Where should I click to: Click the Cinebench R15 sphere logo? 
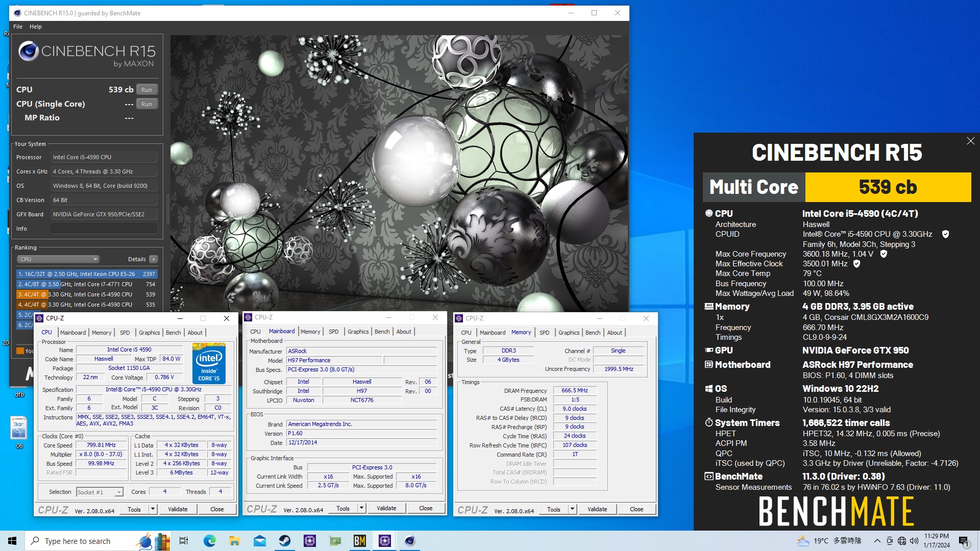tap(29, 51)
